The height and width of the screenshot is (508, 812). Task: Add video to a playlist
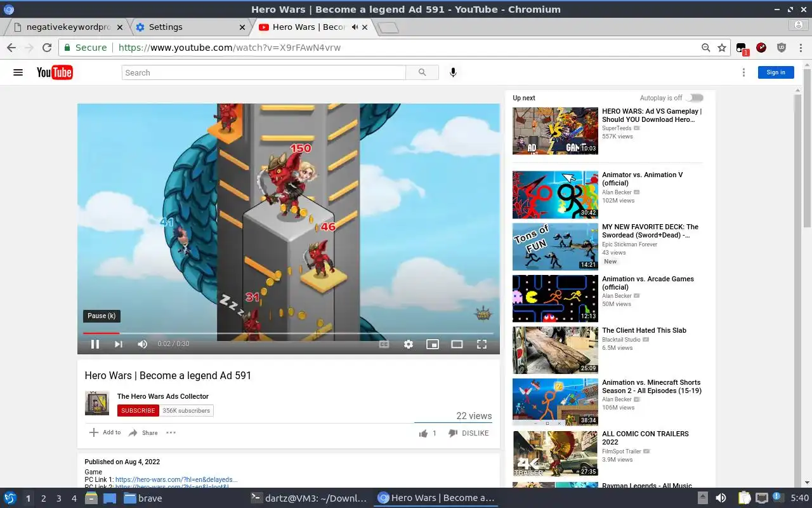(x=105, y=432)
